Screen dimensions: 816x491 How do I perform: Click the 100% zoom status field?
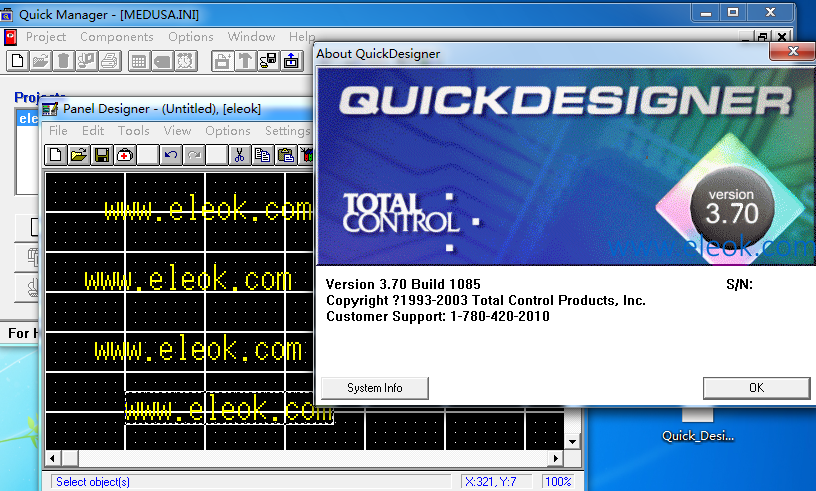(x=558, y=482)
